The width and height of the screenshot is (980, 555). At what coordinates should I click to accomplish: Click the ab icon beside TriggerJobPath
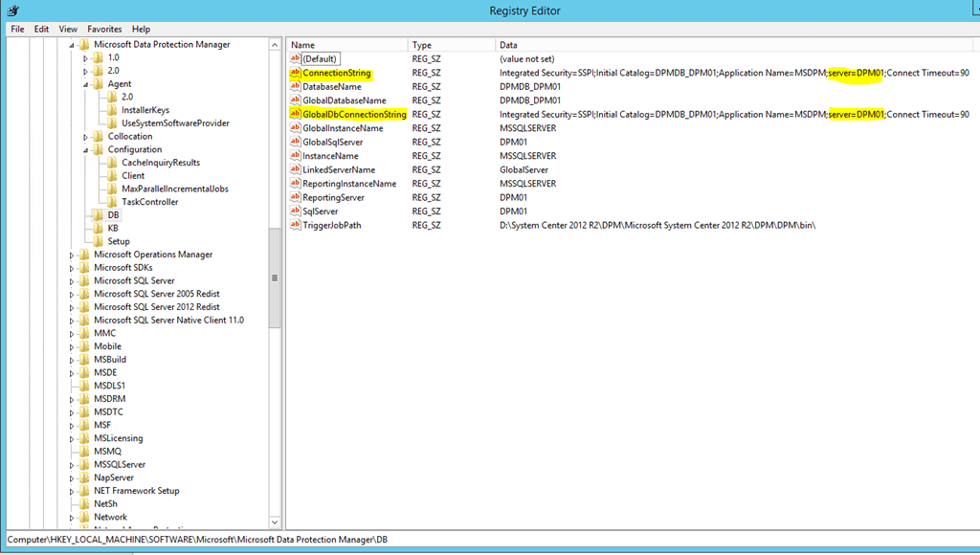tap(294, 225)
